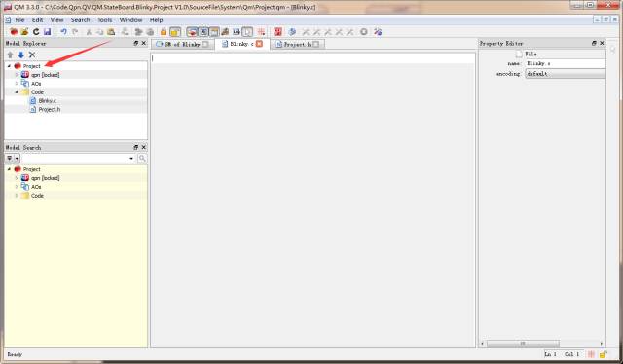Open the File menu
Image resolution: width=623 pixels, height=364 pixels.
pyautogui.click(x=19, y=19)
